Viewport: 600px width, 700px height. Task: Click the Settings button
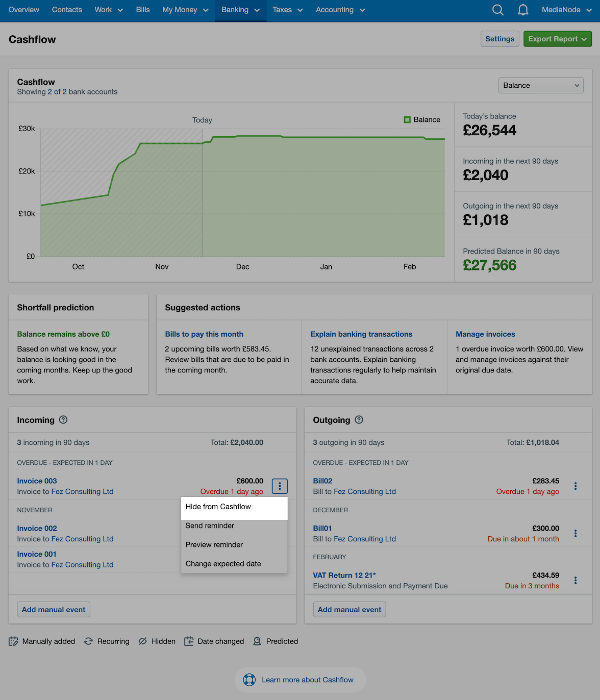pos(500,39)
